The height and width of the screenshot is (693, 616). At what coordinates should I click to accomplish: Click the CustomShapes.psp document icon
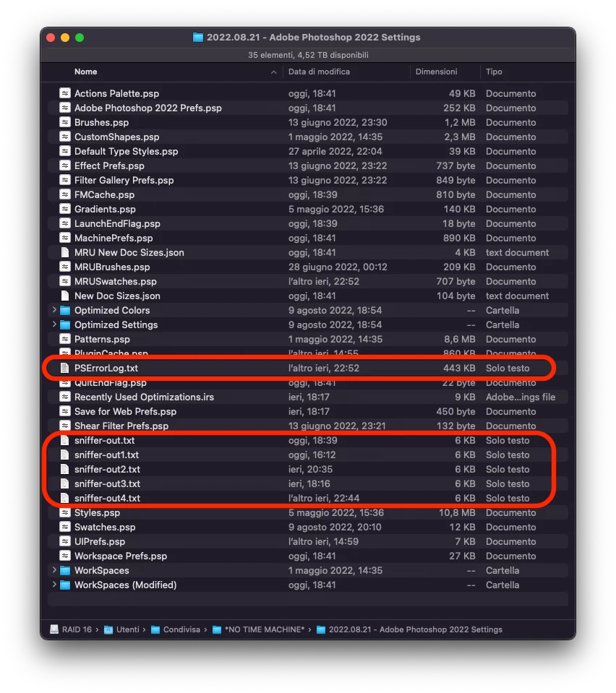pos(65,137)
